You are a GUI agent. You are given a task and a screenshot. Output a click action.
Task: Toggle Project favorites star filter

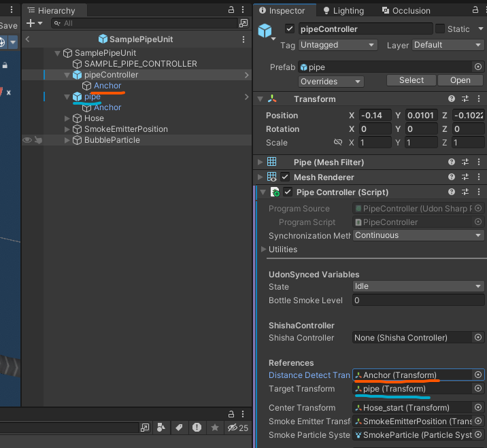click(x=215, y=428)
